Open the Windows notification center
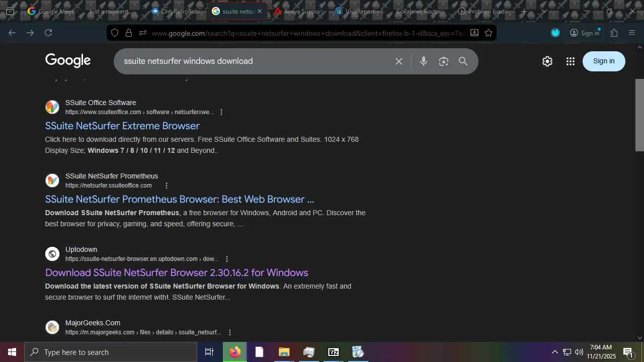The image size is (644, 362). click(x=628, y=352)
